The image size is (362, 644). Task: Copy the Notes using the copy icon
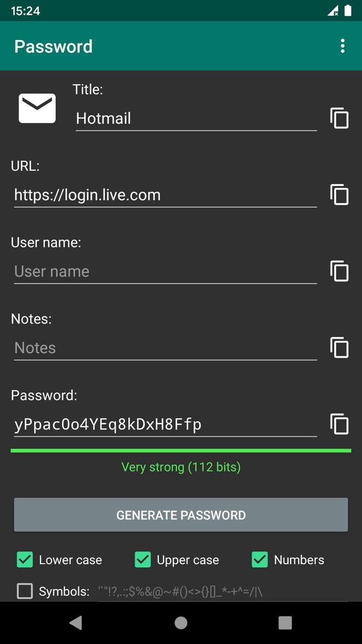(339, 348)
